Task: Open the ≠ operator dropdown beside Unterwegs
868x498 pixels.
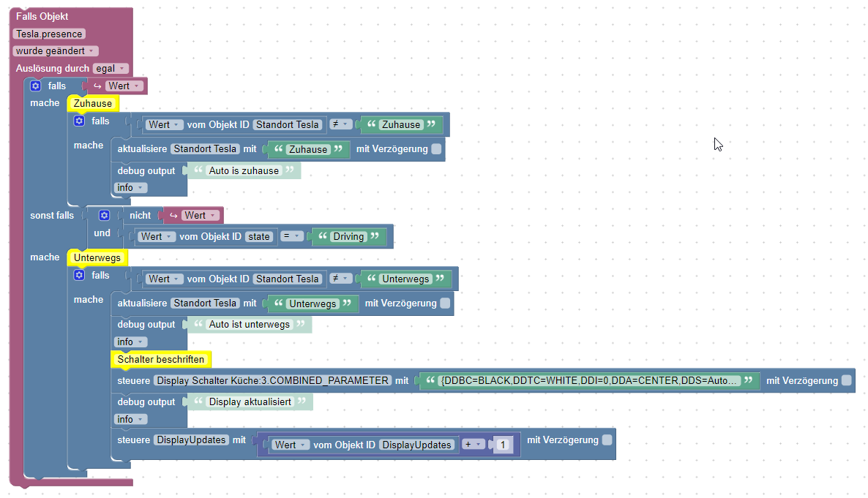Action: click(340, 279)
